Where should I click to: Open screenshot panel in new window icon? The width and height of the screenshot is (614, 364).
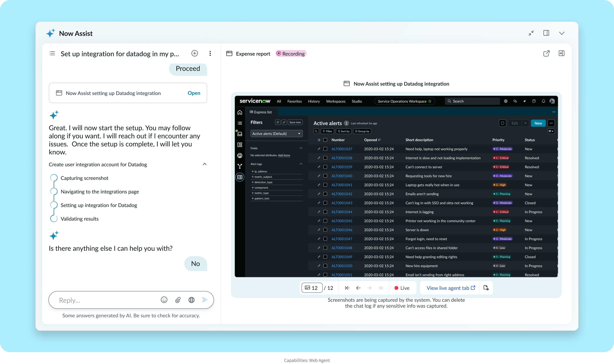[546, 53]
